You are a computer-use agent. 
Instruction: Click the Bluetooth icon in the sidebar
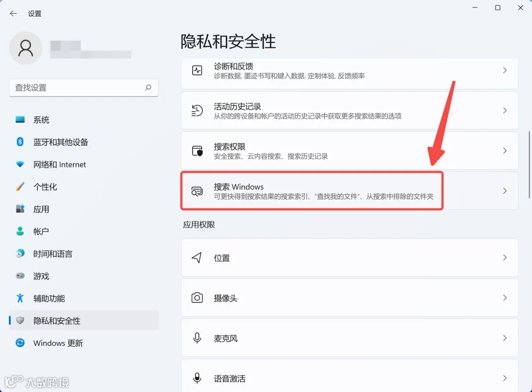tap(20, 142)
